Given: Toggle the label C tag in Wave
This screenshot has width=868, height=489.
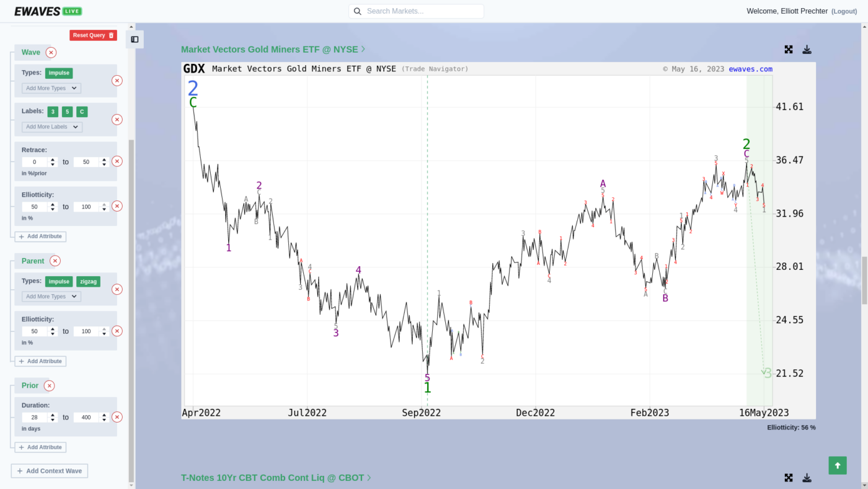Looking at the screenshot, I should [x=82, y=112].
